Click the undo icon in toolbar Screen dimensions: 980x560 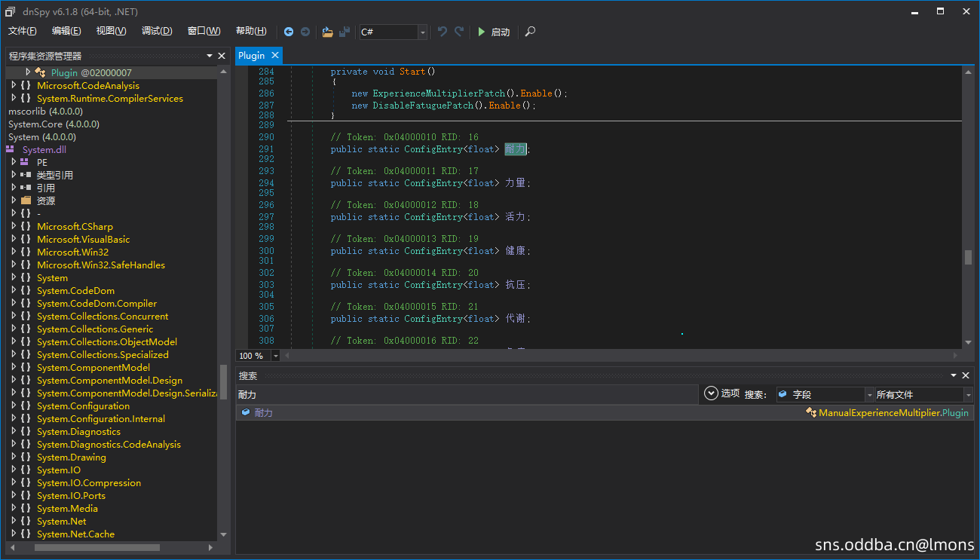pos(443,32)
